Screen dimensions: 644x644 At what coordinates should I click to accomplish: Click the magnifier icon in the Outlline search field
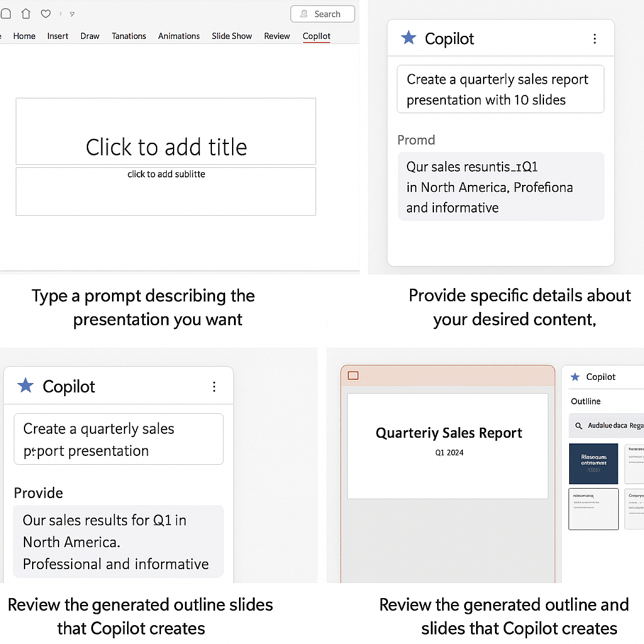[579, 426]
